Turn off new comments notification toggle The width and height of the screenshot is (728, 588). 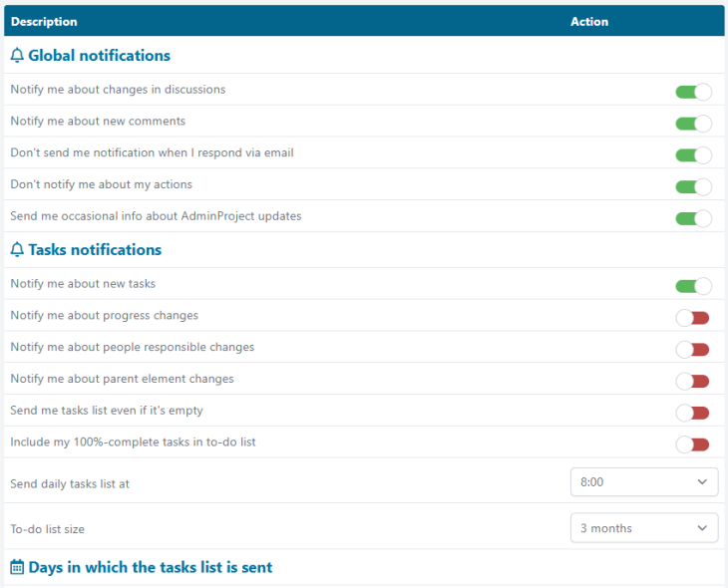pos(694,124)
